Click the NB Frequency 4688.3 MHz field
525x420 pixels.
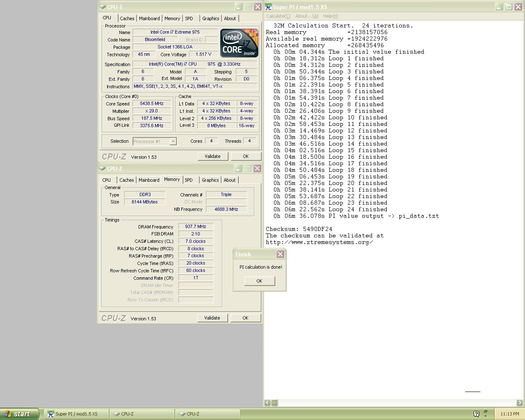tap(226, 209)
